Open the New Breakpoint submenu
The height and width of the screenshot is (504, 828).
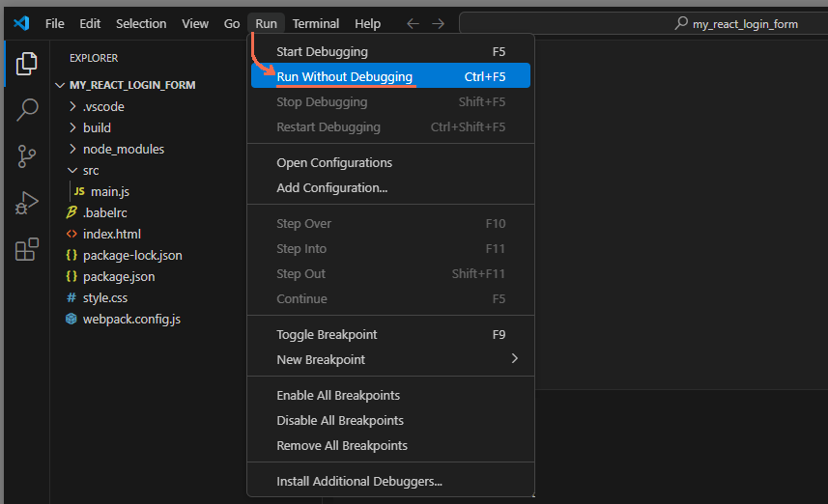coord(390,359)
